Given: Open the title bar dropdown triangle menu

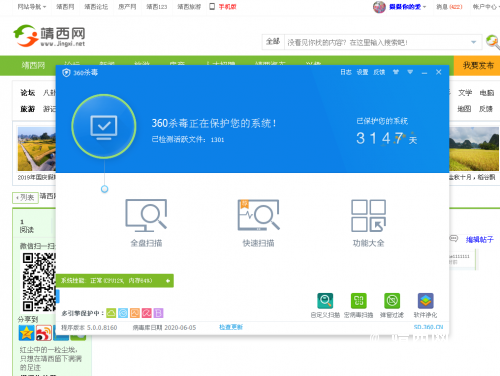Looking at the screenshot, I should click(410, 72).
